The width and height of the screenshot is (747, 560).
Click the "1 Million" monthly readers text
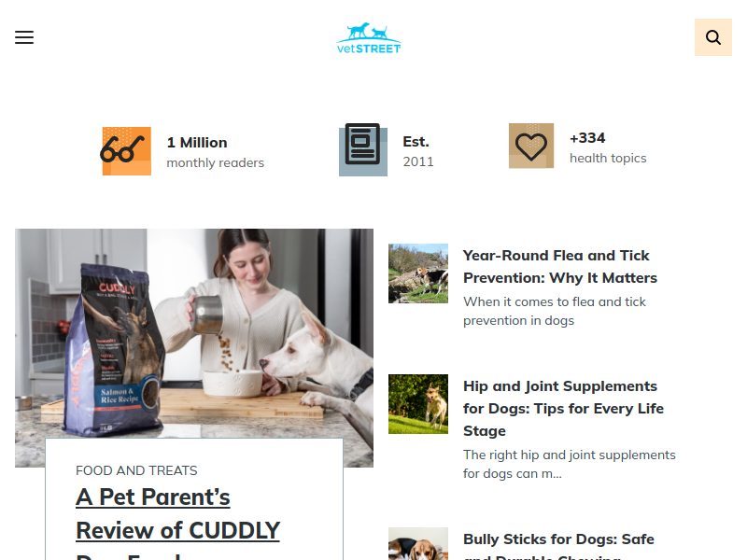(x=197, y=143)
